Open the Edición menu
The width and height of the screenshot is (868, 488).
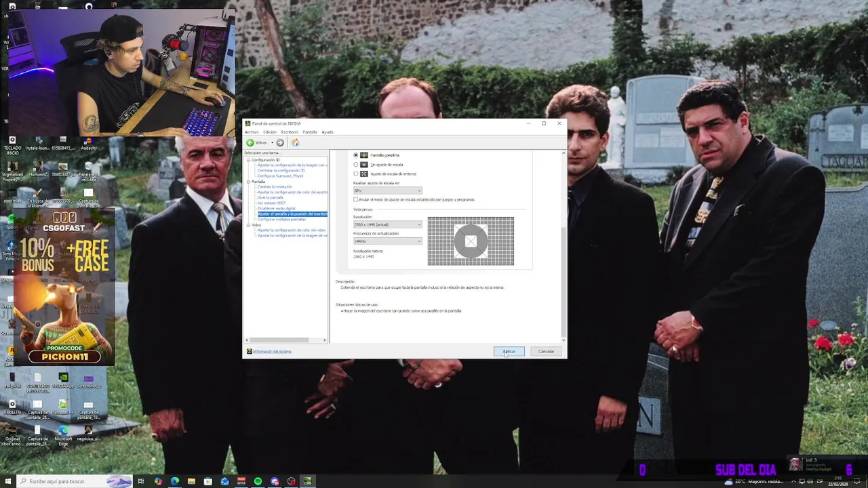coord(270,132)
